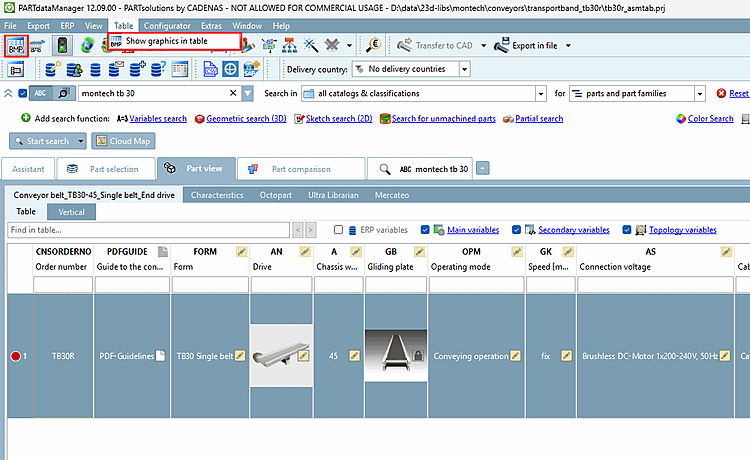Click the database with user icon
750x460 pixels.
[74, 69]
